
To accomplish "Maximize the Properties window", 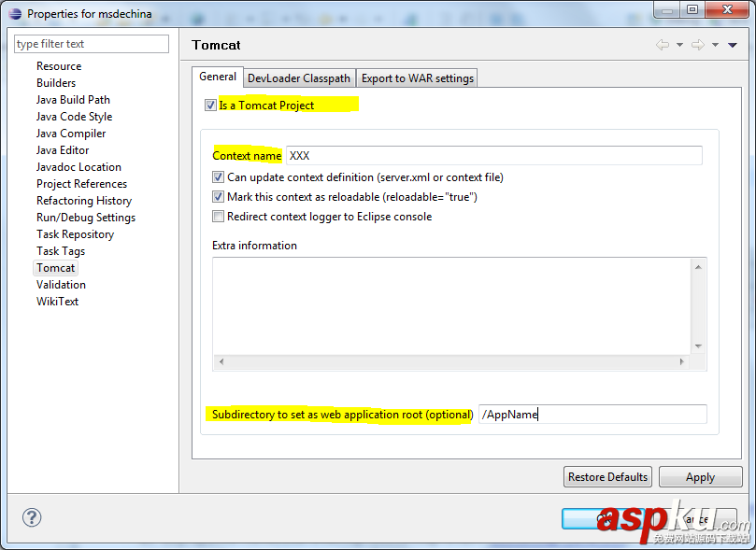I will 692,10.
